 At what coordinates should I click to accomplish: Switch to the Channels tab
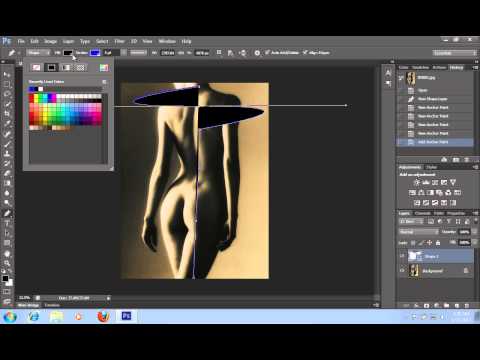click(422, 213)
